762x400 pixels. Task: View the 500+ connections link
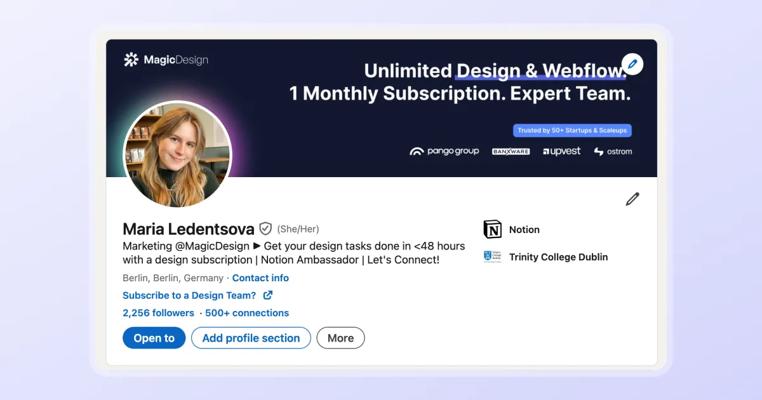pyautogui.click(x=247, y=313)
